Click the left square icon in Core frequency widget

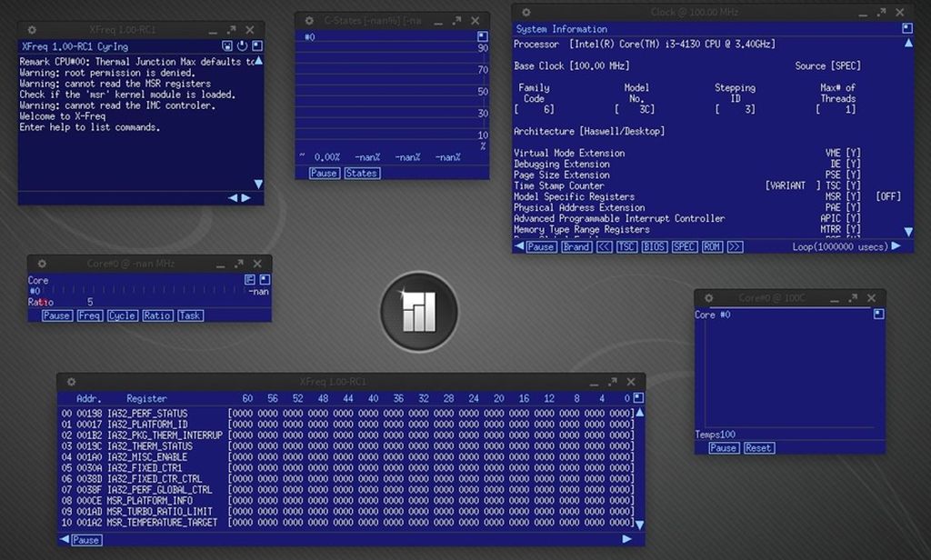click(x=250, y=280)
